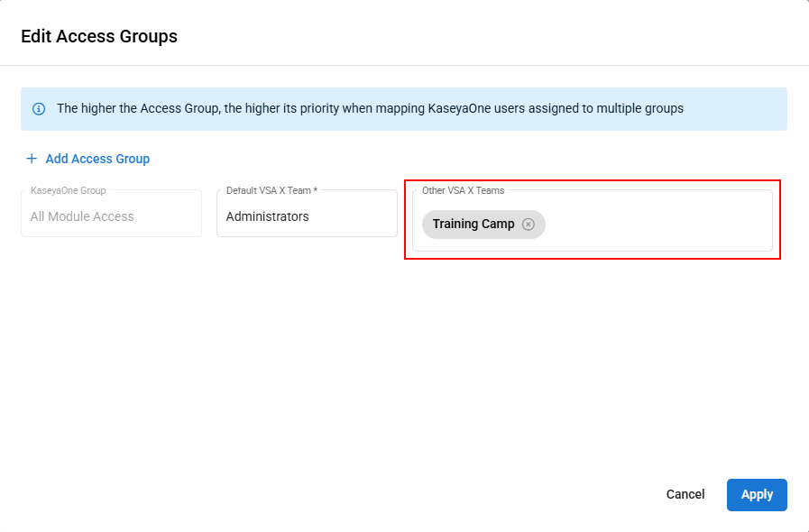The image size is (809, 532).
Task: Click empty space inside Other VSA X Teams field
Action: [x=658, y=225]
